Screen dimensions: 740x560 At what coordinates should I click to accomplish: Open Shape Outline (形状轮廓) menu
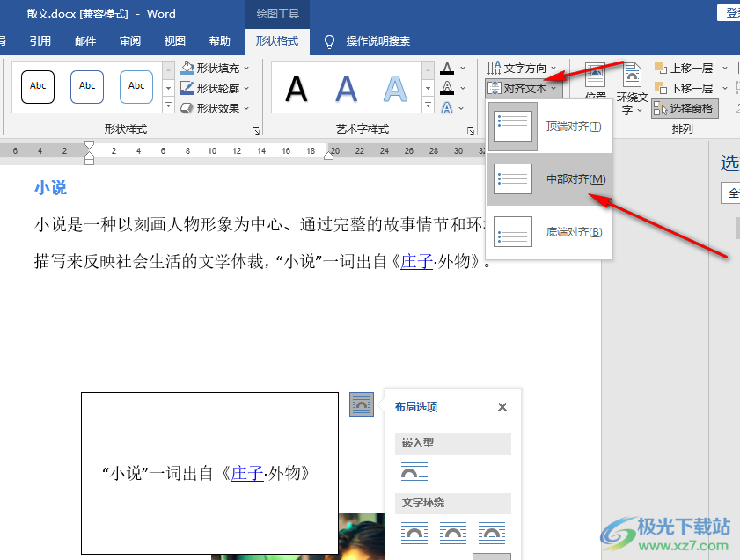pos(216,88)
